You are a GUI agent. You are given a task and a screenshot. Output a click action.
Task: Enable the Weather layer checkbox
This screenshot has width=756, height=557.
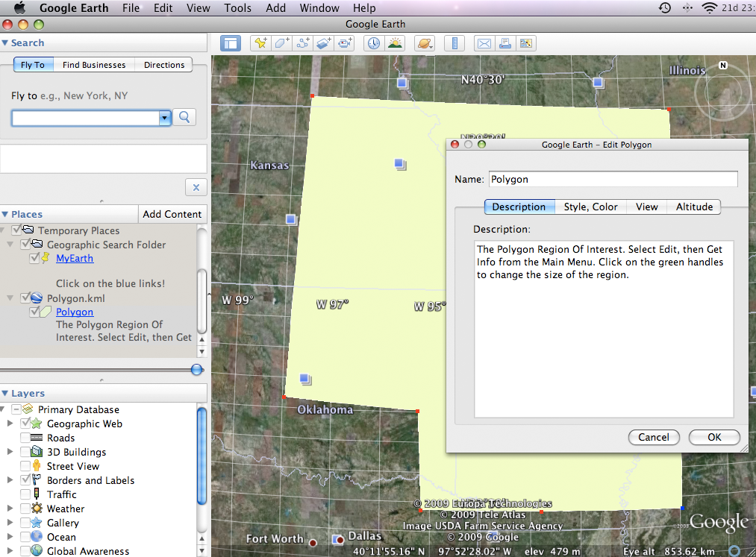click(25, 509)
